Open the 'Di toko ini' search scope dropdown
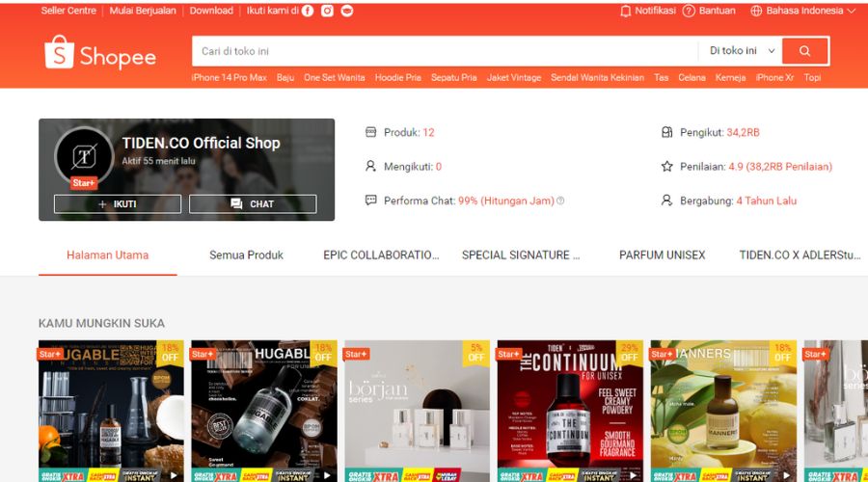868x482 pixels. click(742, 51)
